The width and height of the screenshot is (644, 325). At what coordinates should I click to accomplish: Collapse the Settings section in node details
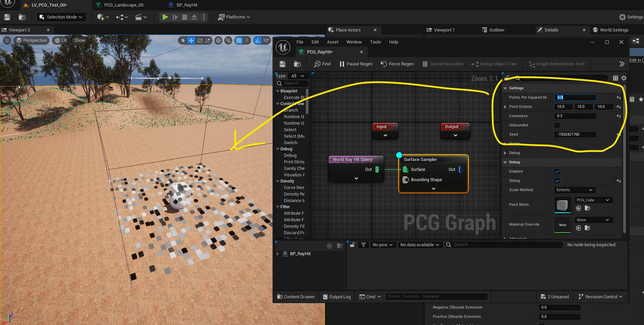click(505, 88)
